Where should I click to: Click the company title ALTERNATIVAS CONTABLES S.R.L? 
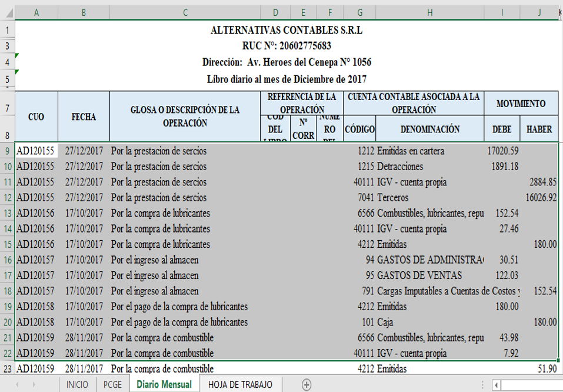[287, 30]
